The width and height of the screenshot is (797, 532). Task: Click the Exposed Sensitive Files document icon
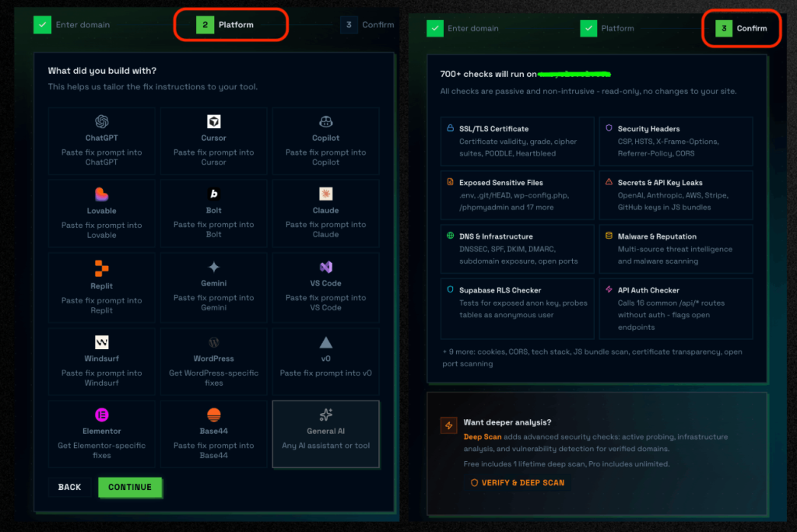451,182
